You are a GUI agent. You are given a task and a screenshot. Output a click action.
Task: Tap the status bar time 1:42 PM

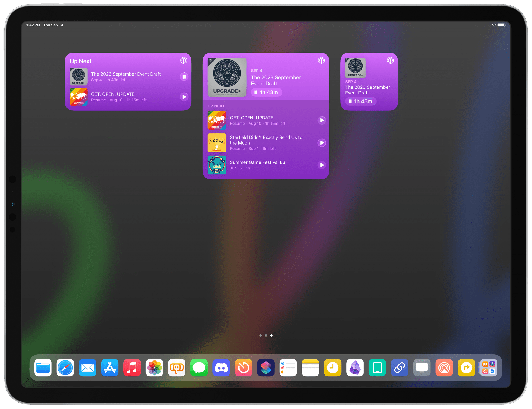coord(33,25)
